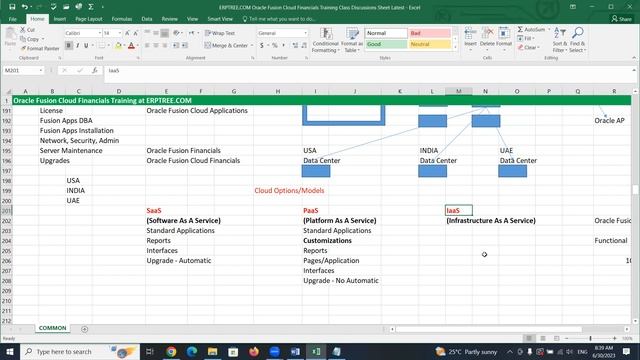The image size is (640, 360).
Task: Insert cells via Insert button
Action: click(x=470, y=39)
